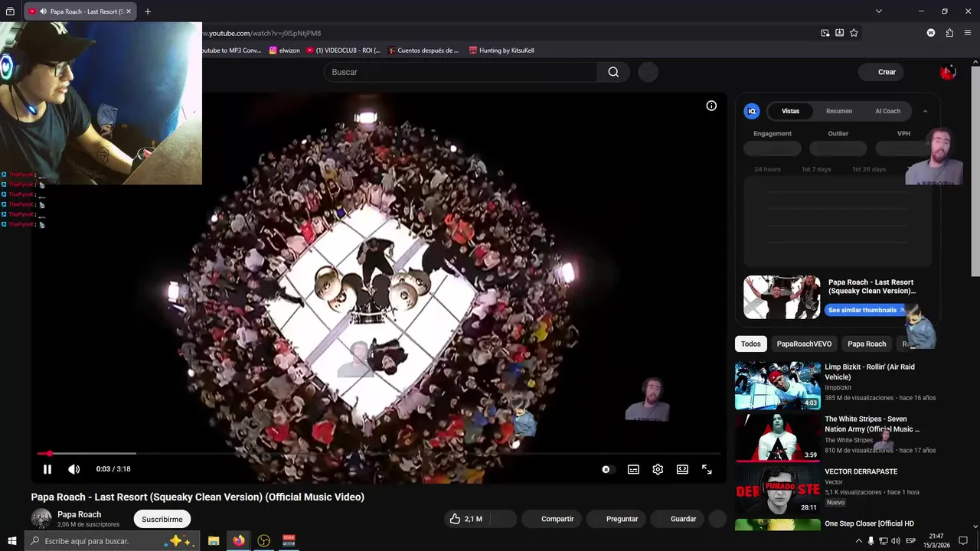
Task: Open OBS Studio from the taskbar
Action: (264, 541)
